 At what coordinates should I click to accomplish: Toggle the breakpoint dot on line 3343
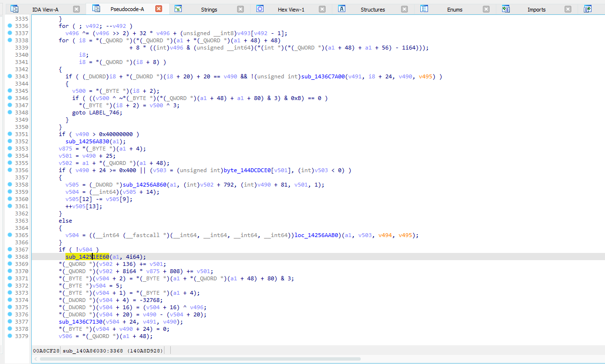point(10,76)
